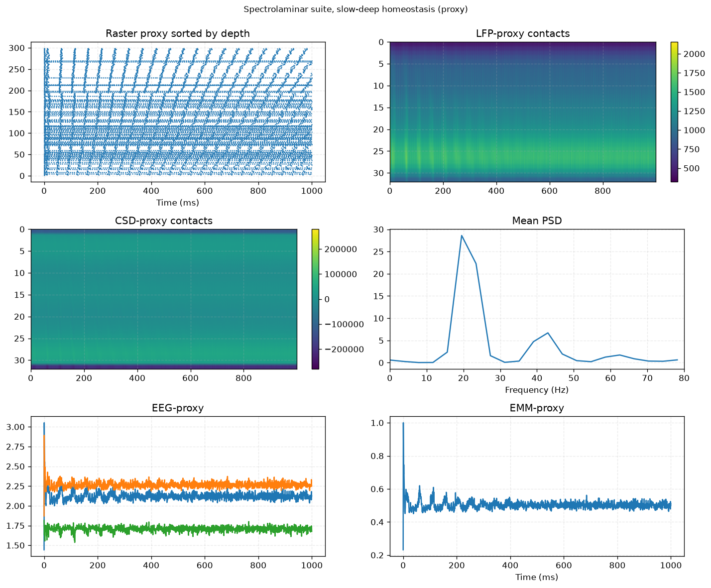Viewport: 711px width, 588px height.
Task: Click the 'CSD-proxy contacts' title
Action: (x=164, y=221)
